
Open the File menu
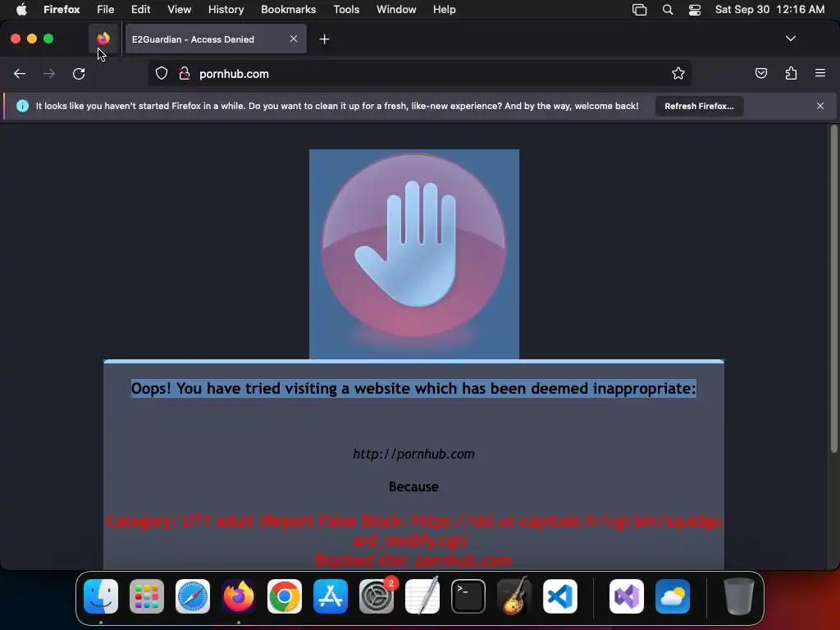coord(106,9)
